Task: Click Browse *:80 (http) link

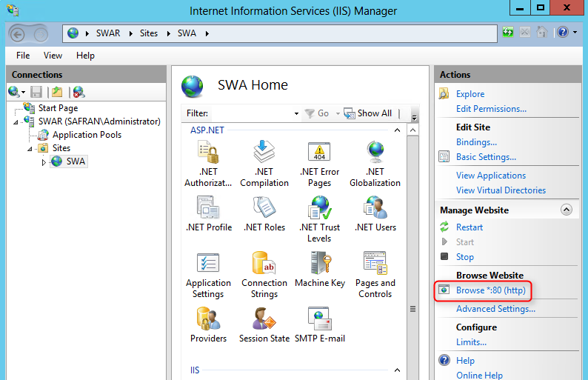Action: coord(490,290)
